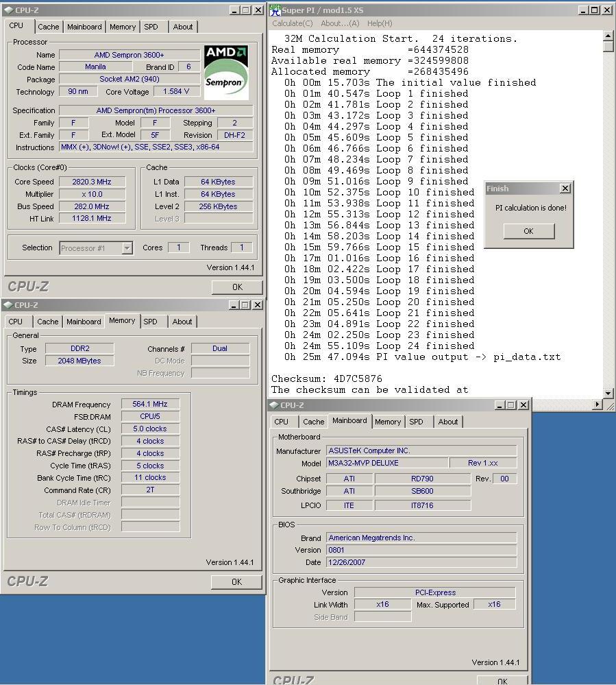Screen dimensions: 616x685
Task: Click the Instructions field listing MMX, SSE
Action: (156, 147)
